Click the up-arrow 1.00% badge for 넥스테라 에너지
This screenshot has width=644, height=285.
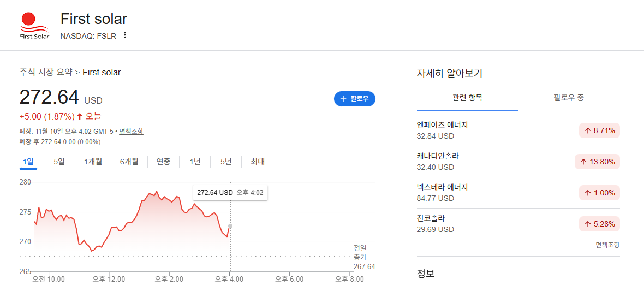(x=599, y=193)
